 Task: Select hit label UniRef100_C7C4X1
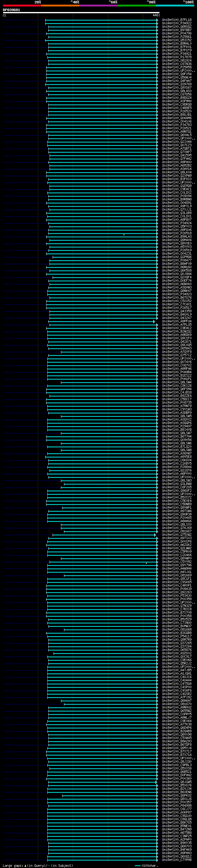(176, 304)
